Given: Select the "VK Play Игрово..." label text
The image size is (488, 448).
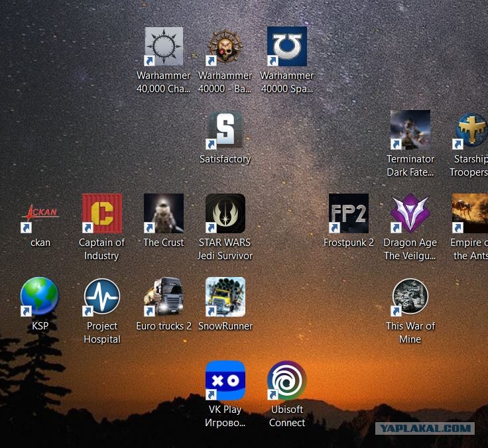Looking at the screenshot, I should [225, 416].
